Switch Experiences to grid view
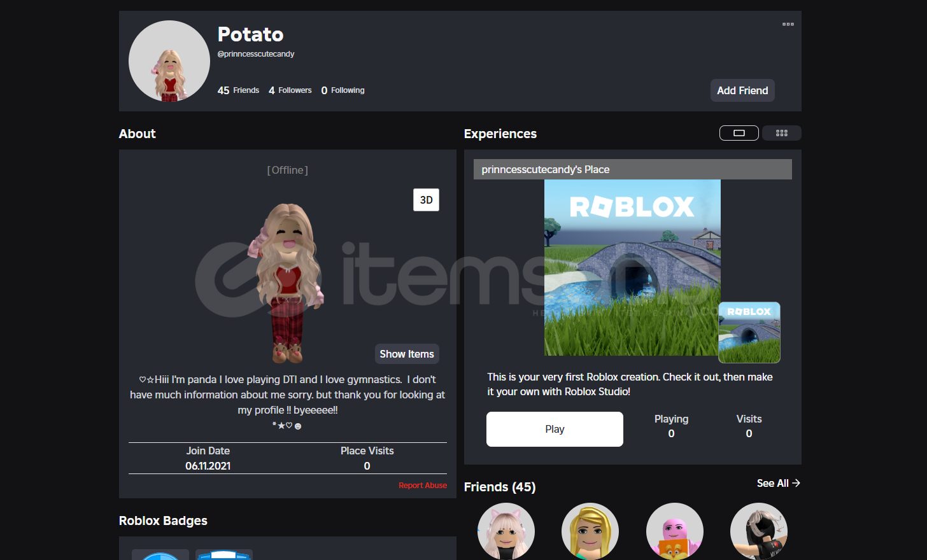 click(x=782, y=133)
